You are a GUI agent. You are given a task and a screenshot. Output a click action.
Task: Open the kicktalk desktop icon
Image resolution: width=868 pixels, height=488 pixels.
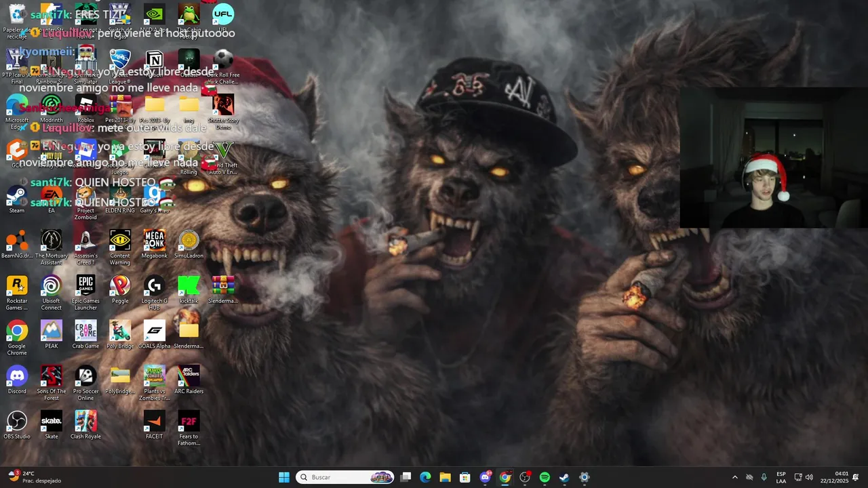pos(189,289)
